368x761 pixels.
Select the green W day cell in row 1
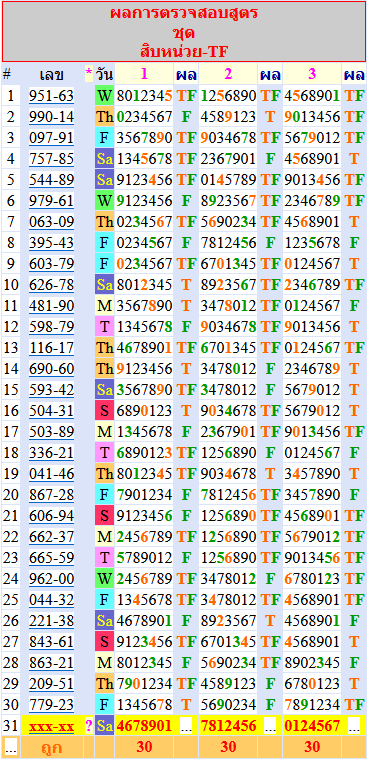tap(104, 96)
